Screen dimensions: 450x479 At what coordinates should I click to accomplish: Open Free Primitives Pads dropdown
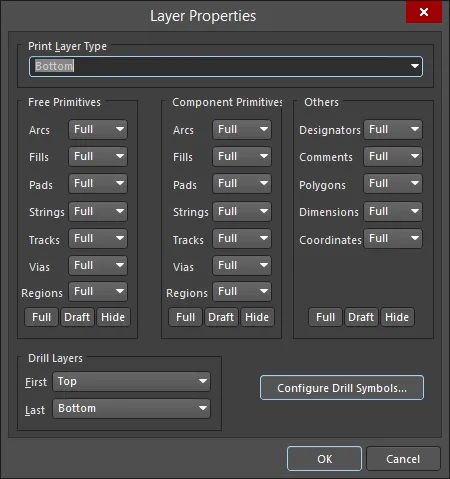click(x=98, y=183)
